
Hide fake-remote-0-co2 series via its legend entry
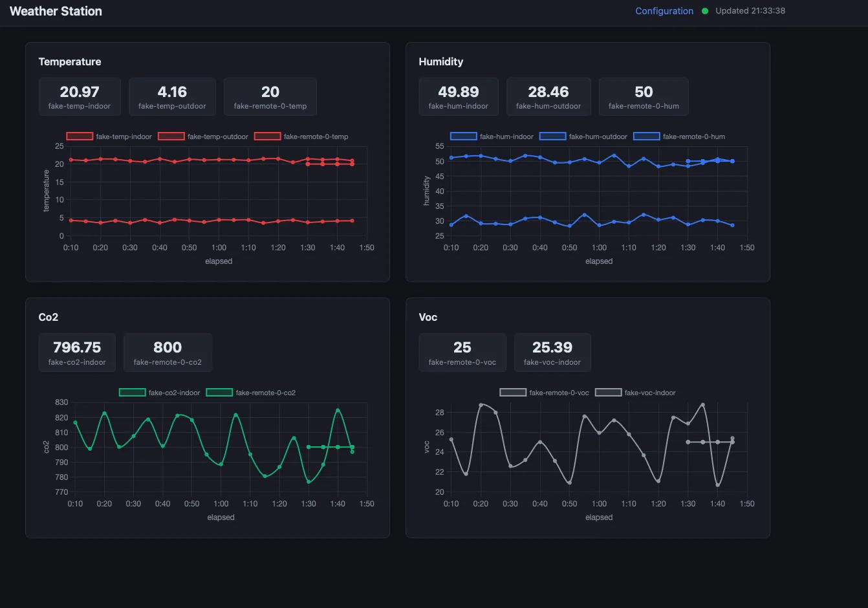(x=251, y=393)
